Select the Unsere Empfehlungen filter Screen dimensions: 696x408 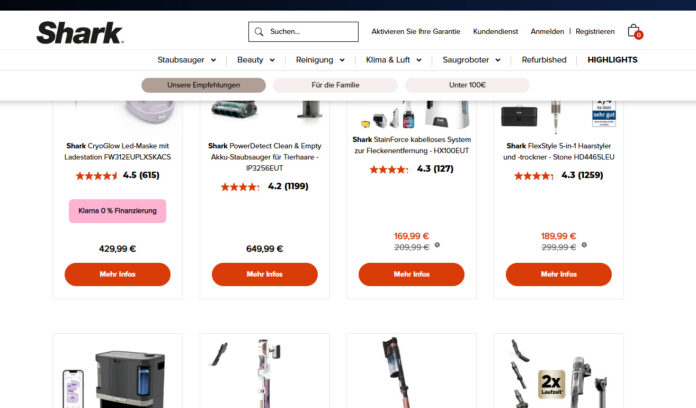tap(203, 85)
